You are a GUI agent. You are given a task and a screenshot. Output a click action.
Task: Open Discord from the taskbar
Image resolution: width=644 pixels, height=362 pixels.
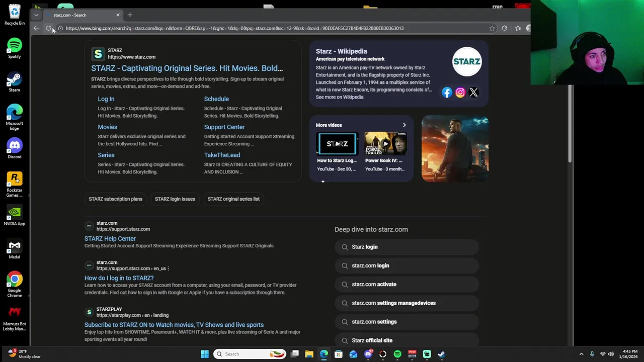(368, 354)
